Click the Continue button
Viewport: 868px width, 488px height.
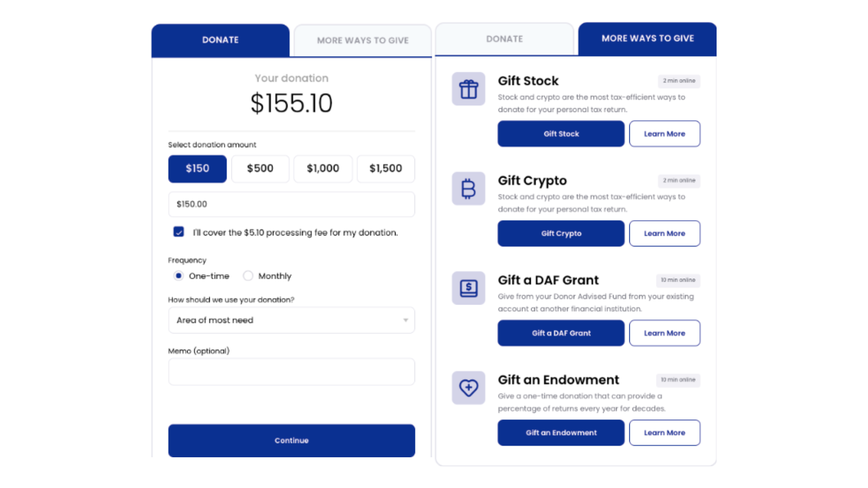click(292, 440)
